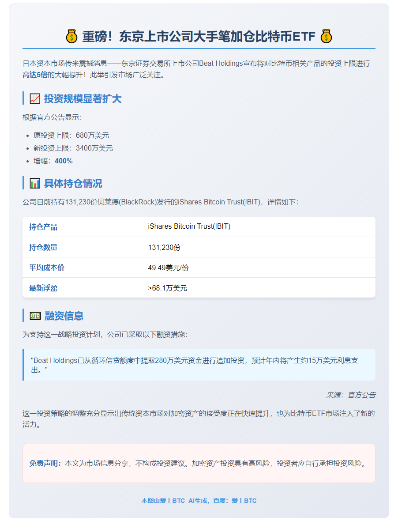Click the banknote icon beside 融资信息

35,316
